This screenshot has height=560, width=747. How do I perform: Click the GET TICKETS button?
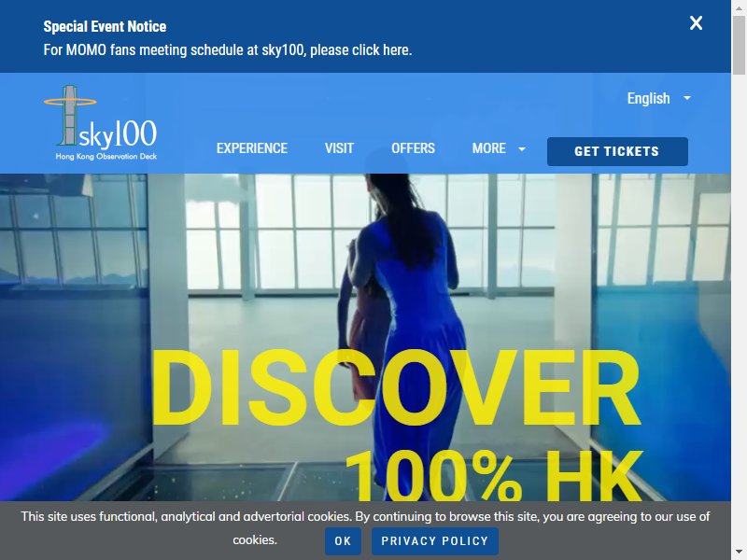(x=617, y=151)
